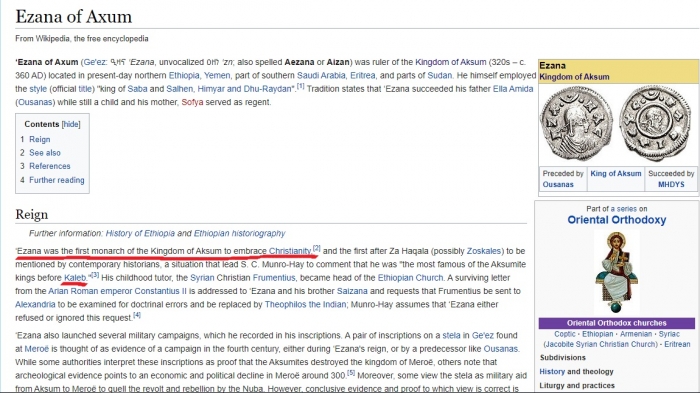Screen dimensions: 700x393
Task: Open the Kingdom of Aksum link in intro
Action: (x=450, y=62)
